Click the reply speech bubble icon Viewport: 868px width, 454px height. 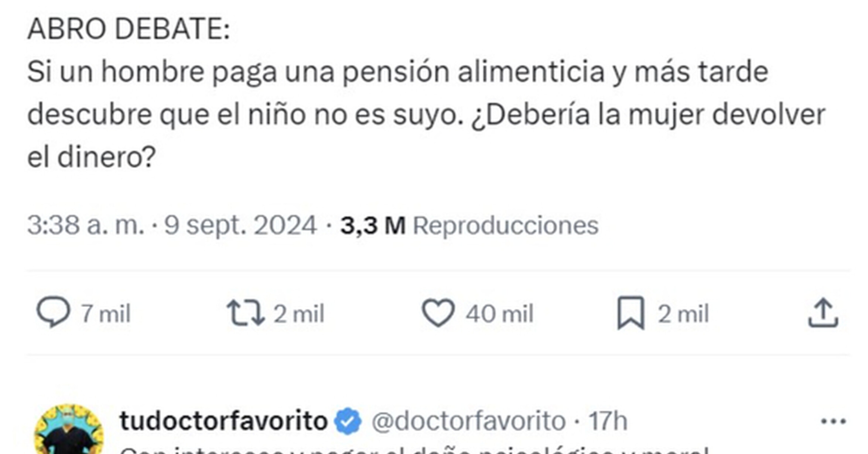click(x=53, y=312)
